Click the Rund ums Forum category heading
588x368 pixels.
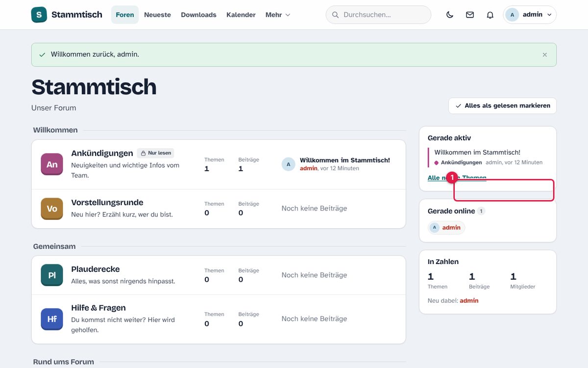pyautogui.click(x=64, y=362)
